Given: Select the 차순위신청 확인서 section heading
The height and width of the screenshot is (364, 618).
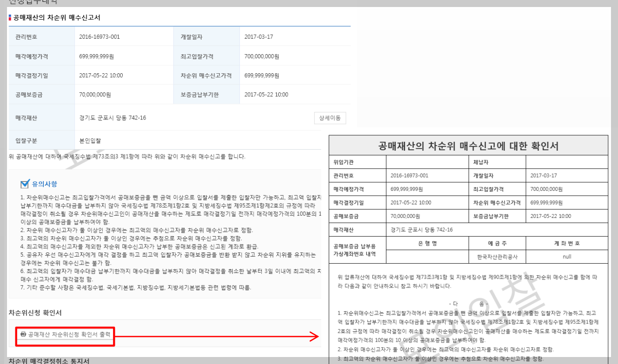Looking at the screenshot, I should point(35,312).
